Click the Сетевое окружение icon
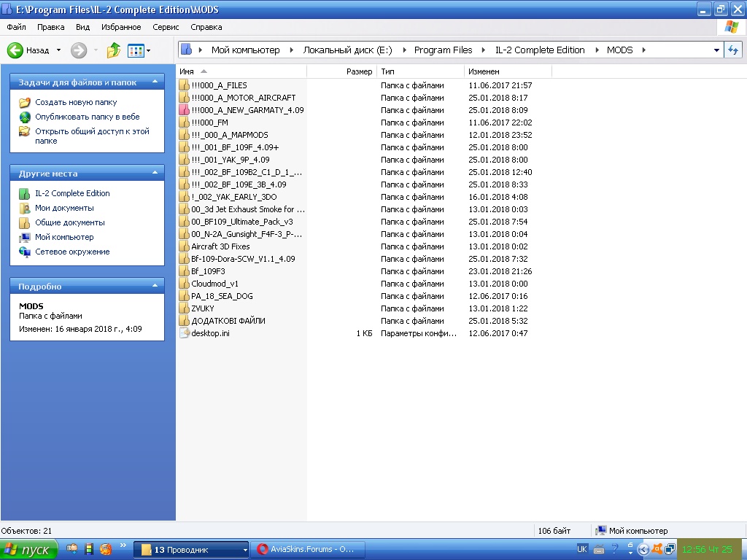747x560 pixels. point(25,252)
